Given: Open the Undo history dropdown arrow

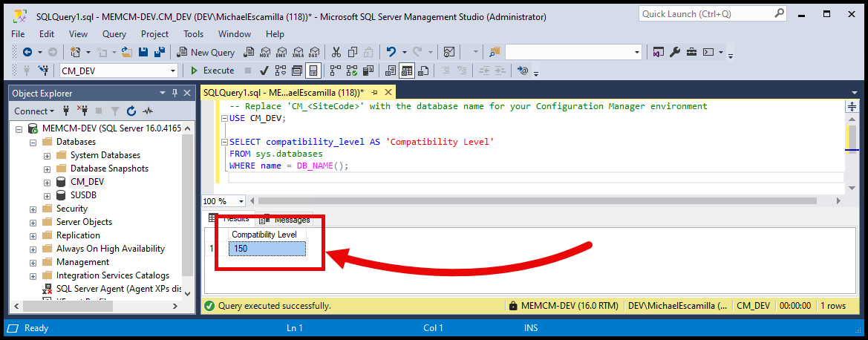Looking at the screenshot, I should point(404,52).
